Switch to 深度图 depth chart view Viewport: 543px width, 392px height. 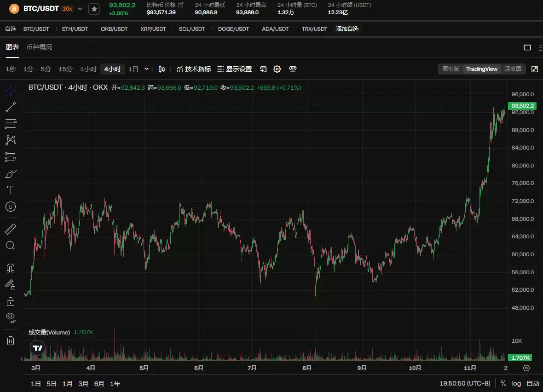coord(513,69)
